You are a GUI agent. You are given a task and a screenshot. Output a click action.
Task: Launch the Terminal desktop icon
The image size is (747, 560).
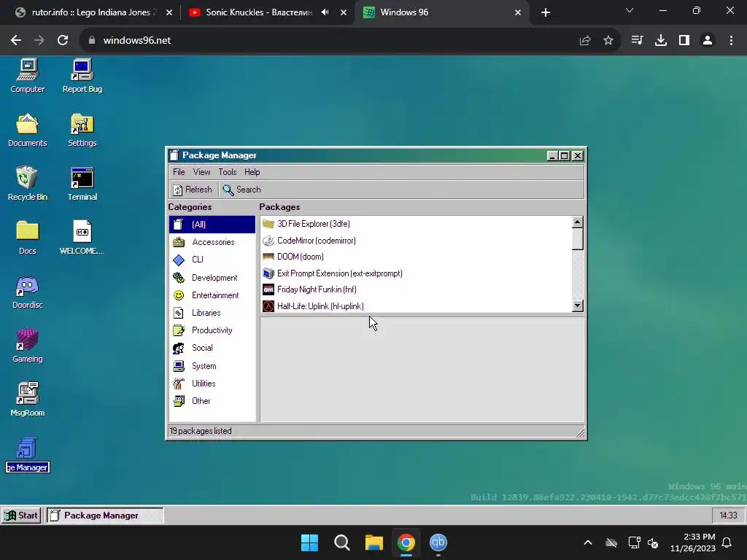coord(82,184)
